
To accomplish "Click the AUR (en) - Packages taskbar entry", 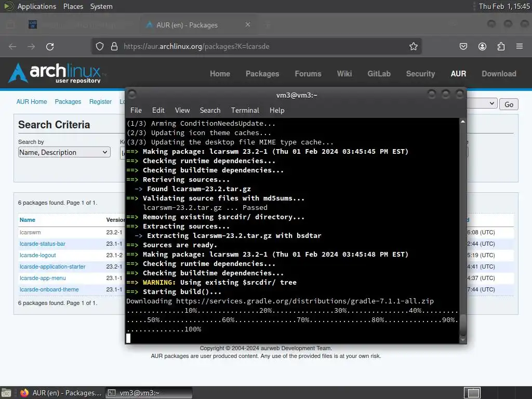I will click(60, 393).
